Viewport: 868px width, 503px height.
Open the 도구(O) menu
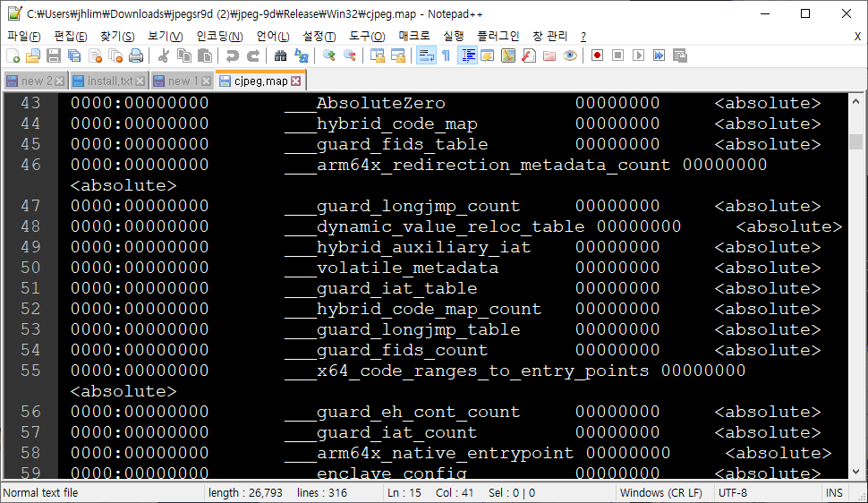click(367, 36)
